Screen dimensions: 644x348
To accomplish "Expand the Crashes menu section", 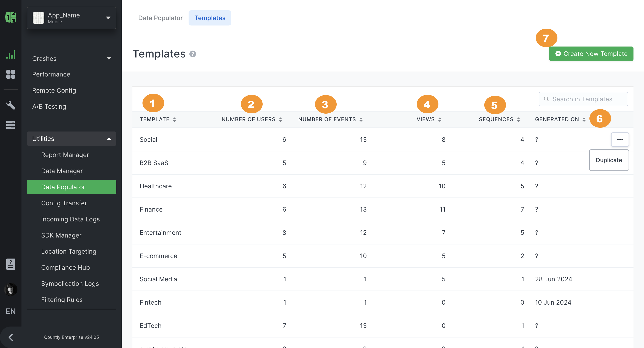I will (72, 59).
